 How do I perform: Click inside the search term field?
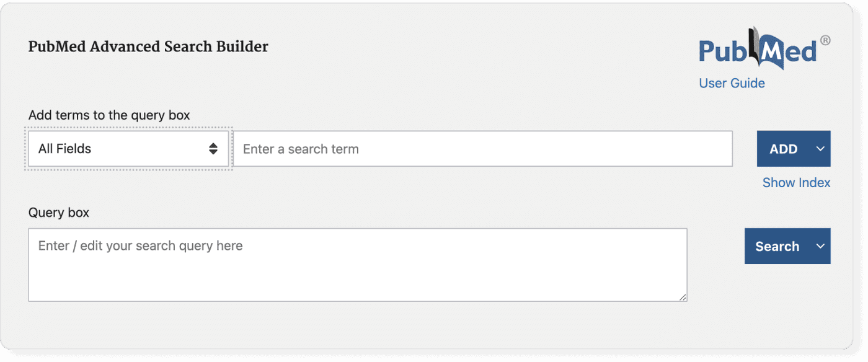(x=434, y=148)
